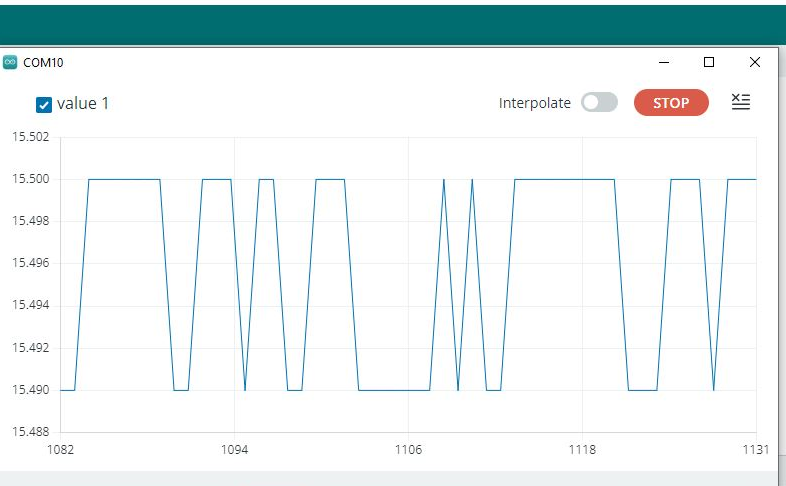Click the 1082 x-axis label

(x=60, y=449)
